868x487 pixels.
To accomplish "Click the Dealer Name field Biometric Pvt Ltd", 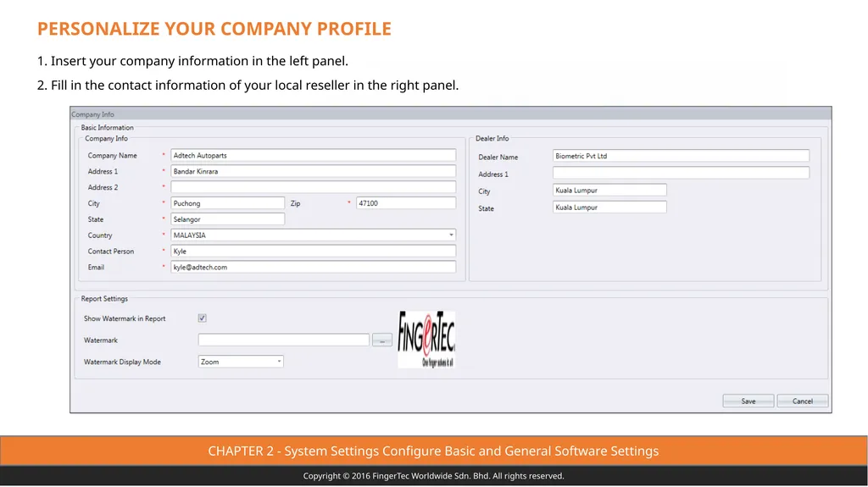I will (681, 156).
